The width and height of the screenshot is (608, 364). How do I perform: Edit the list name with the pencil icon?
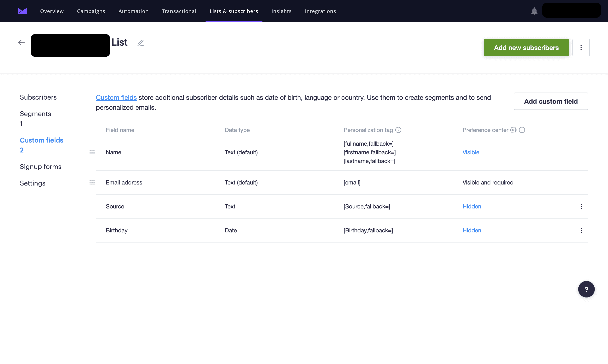(140, 43)
